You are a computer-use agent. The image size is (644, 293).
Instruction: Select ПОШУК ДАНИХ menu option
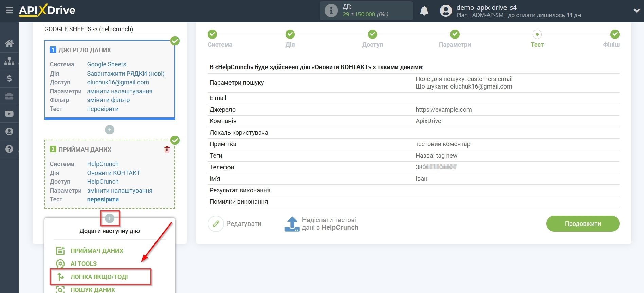tap(93, 290)
